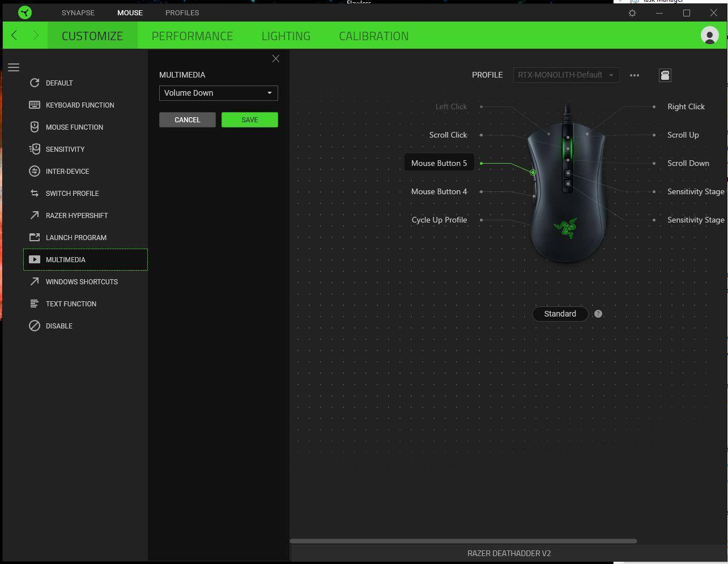Select the Mouse Button 4 label
Image resolution: width=728 pixels, height=564 pixels.
(x=438, y=191)
